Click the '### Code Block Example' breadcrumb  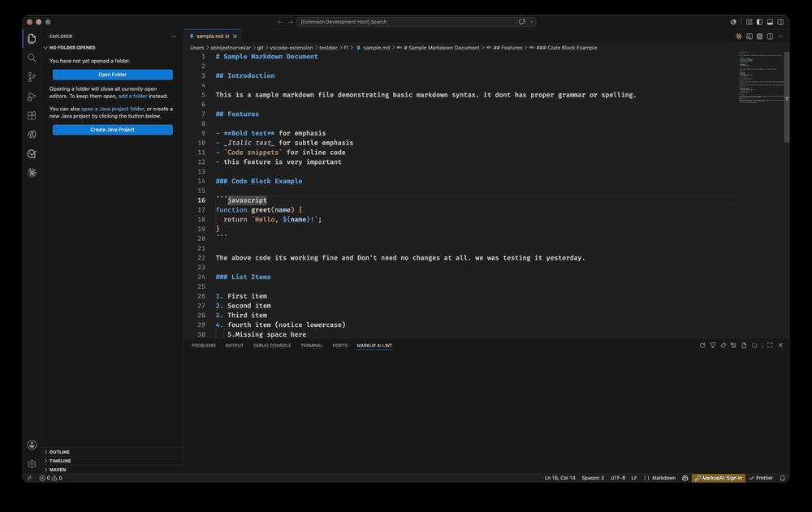click(x=563, y=48)
